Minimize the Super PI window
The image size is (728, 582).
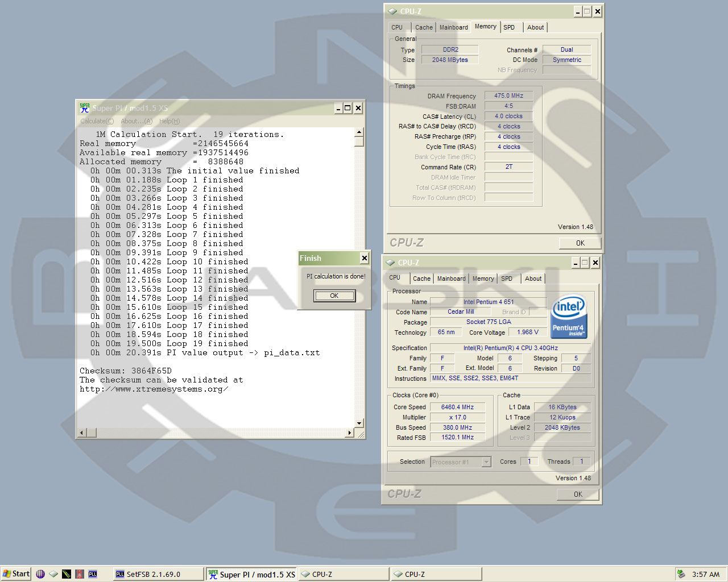point(338,108)
